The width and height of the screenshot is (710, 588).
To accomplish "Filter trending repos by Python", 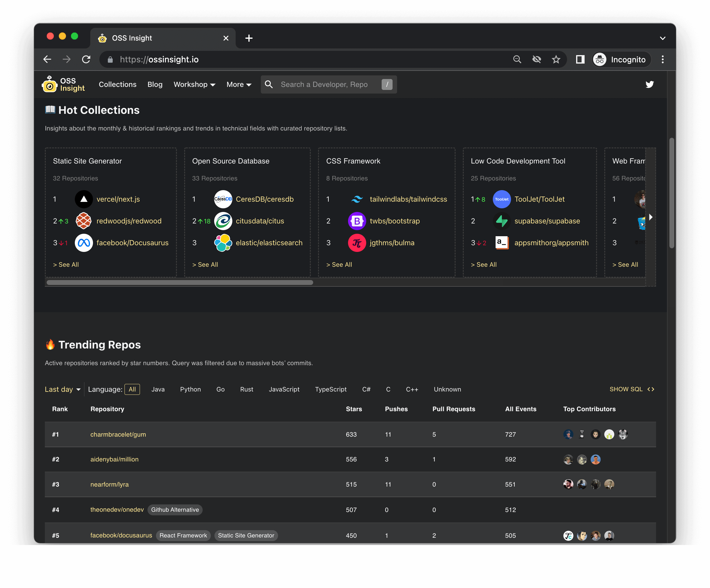I will [x=190, y=389].
